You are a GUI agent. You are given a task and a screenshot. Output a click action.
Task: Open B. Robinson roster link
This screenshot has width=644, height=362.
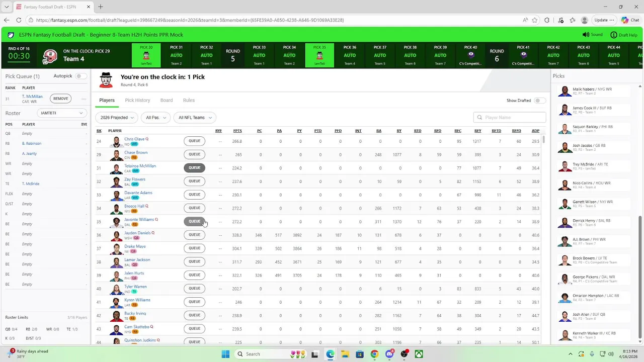click(x=32, y=143)
